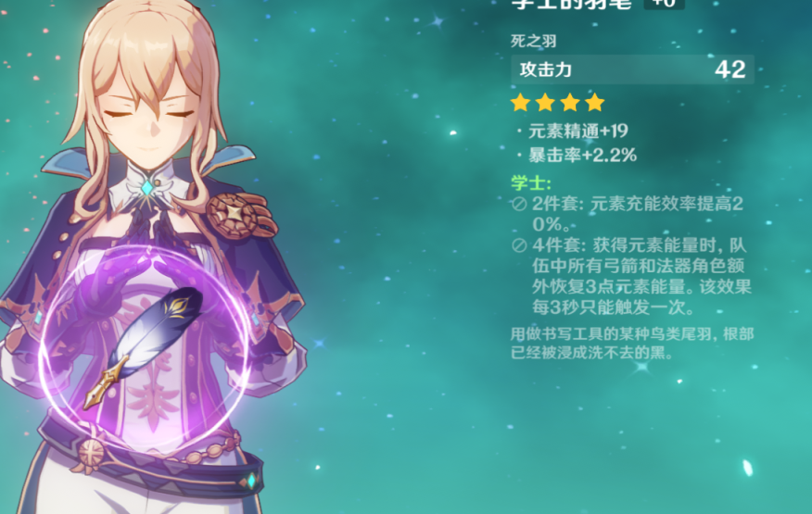Click the attack value 42
Image resolution: width=812 pixels, height=514 pixels.
(730, 69)
